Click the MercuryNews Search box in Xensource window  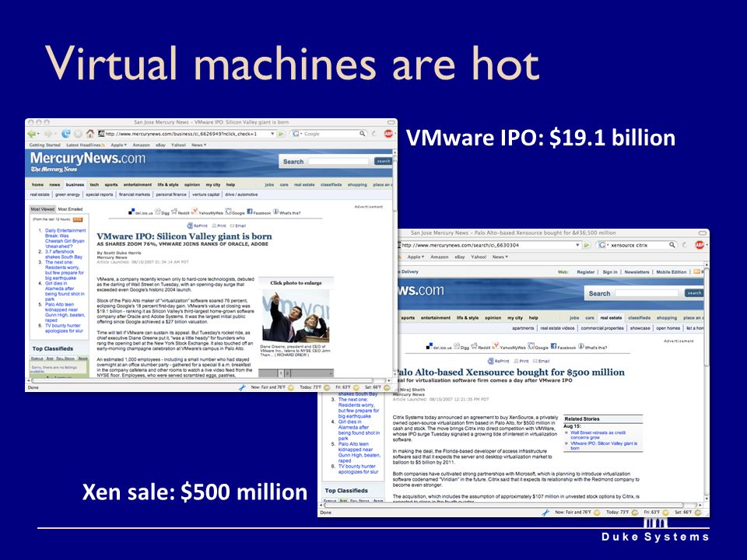(647, 293)
